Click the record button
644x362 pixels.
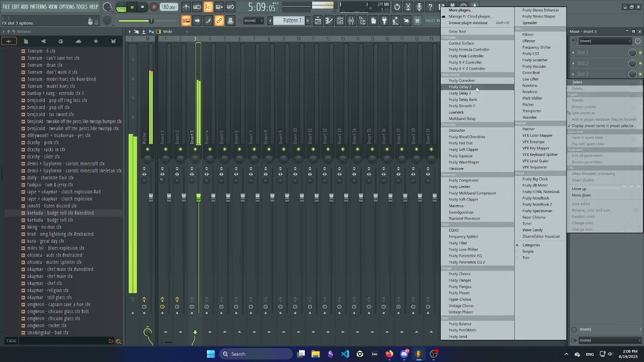[154, 7]
